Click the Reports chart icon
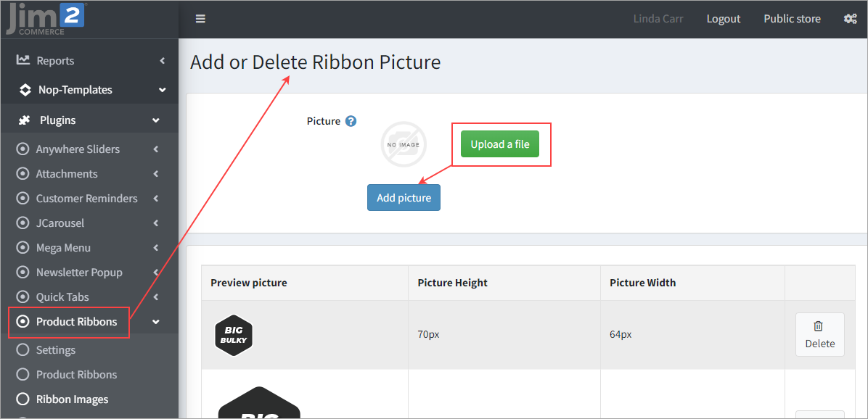 [x=23, y=60]
